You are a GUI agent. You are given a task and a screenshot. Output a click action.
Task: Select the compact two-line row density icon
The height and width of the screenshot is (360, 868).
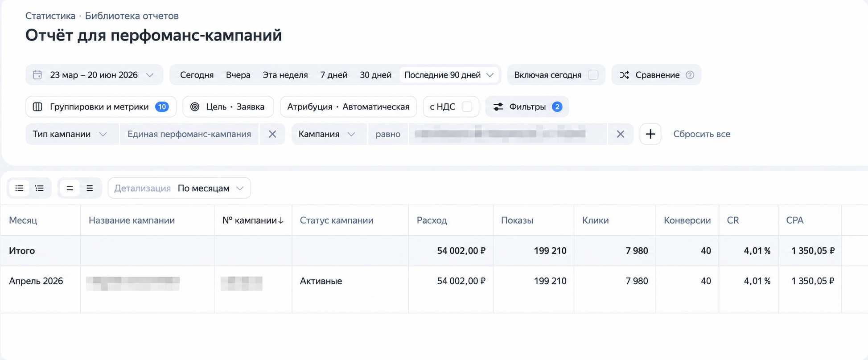pos(70,188)
